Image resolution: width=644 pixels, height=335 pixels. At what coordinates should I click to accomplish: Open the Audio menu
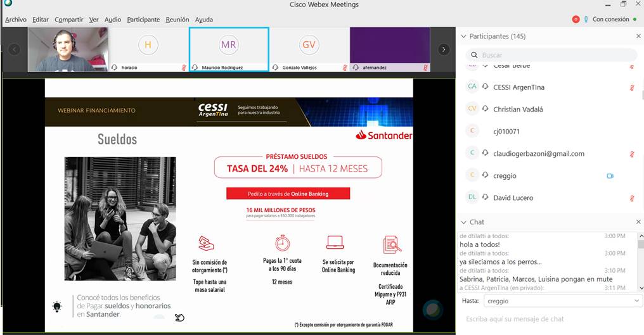tap(113, 19)
